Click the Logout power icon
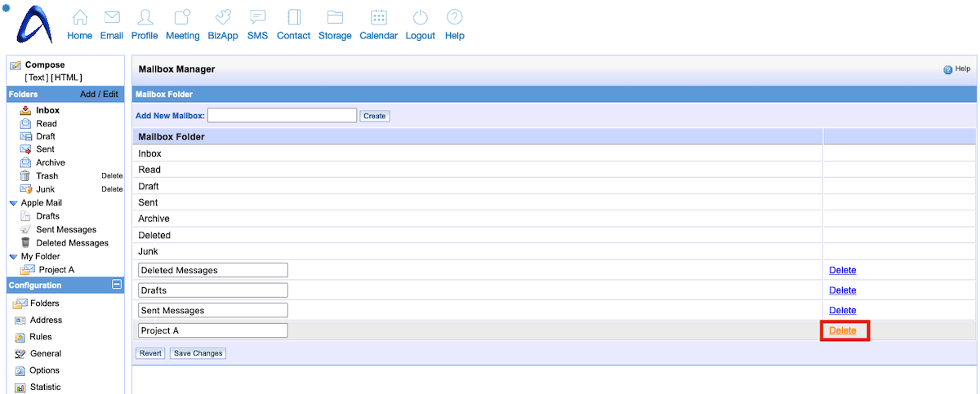The height and width of the screenshot is (394, 980). coord(420,18)
